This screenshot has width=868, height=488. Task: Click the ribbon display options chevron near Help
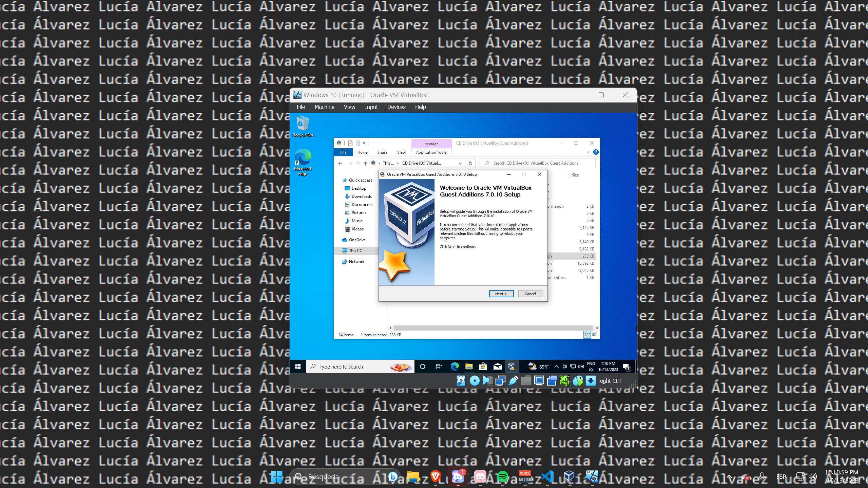coord(589,152)
